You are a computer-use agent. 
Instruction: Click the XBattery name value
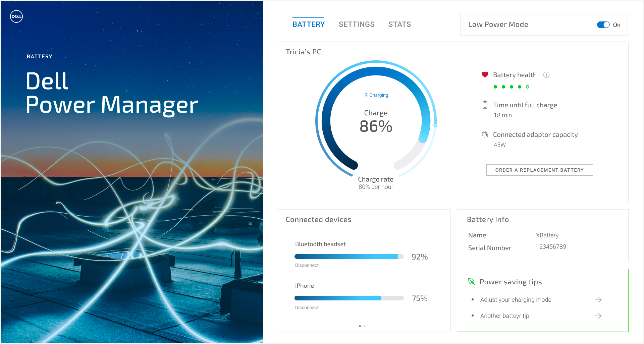547,235
